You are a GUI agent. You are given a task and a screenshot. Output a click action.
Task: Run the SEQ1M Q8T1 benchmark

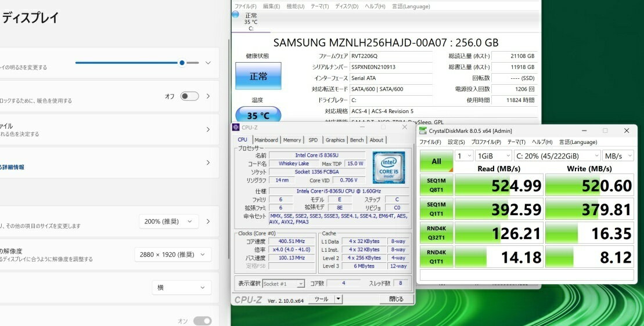coord(436,186)
